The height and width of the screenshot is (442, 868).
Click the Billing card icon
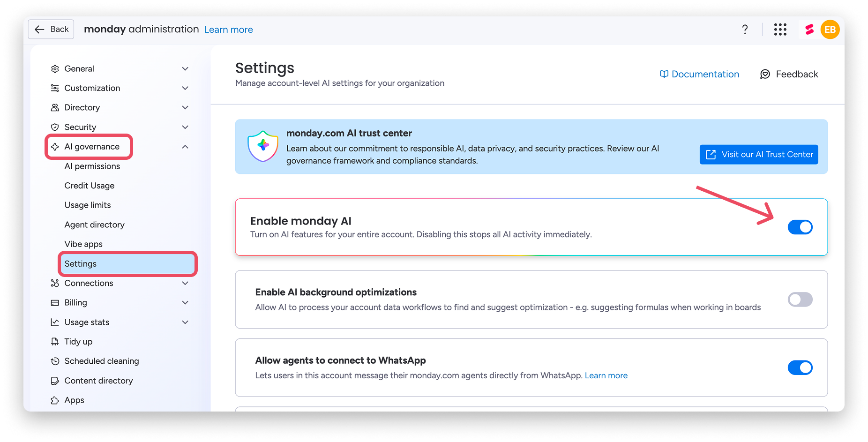(55, 303)
